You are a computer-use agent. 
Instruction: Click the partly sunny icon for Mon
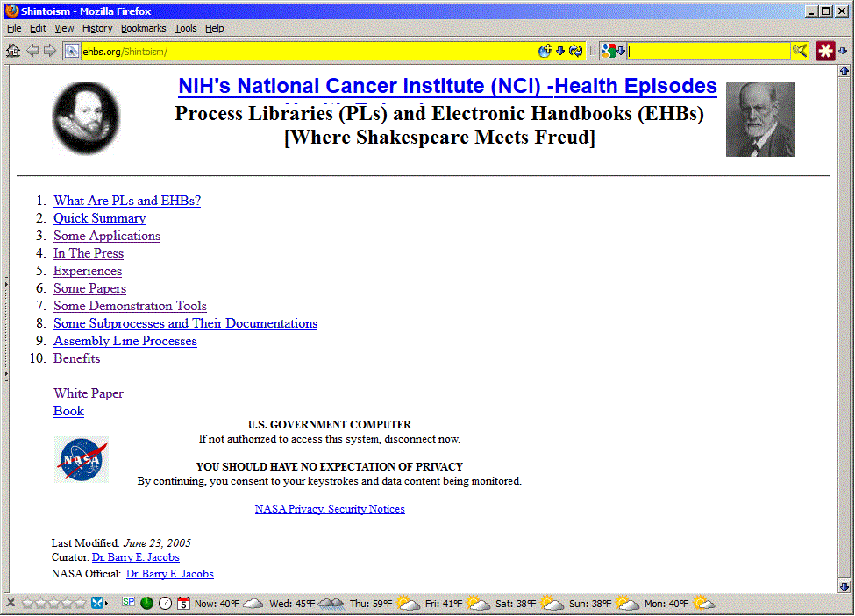point(703,603)
